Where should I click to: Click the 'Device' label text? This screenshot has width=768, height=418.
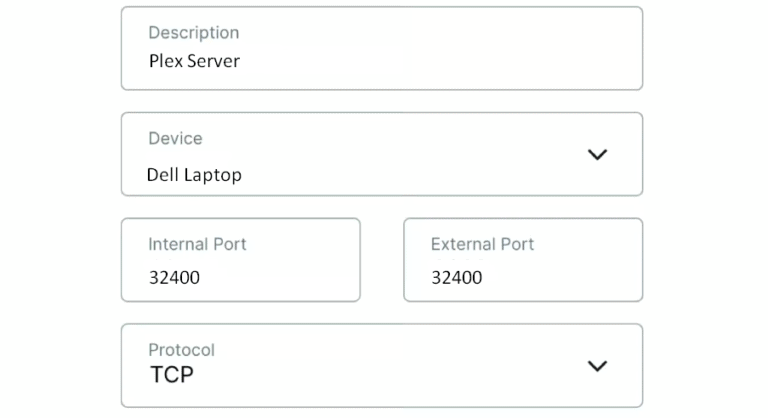click(x=175, y=139)
